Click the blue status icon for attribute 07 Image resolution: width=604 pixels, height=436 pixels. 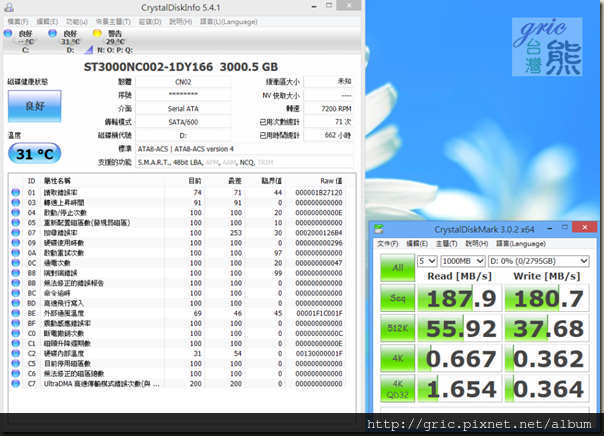point(15,232)
